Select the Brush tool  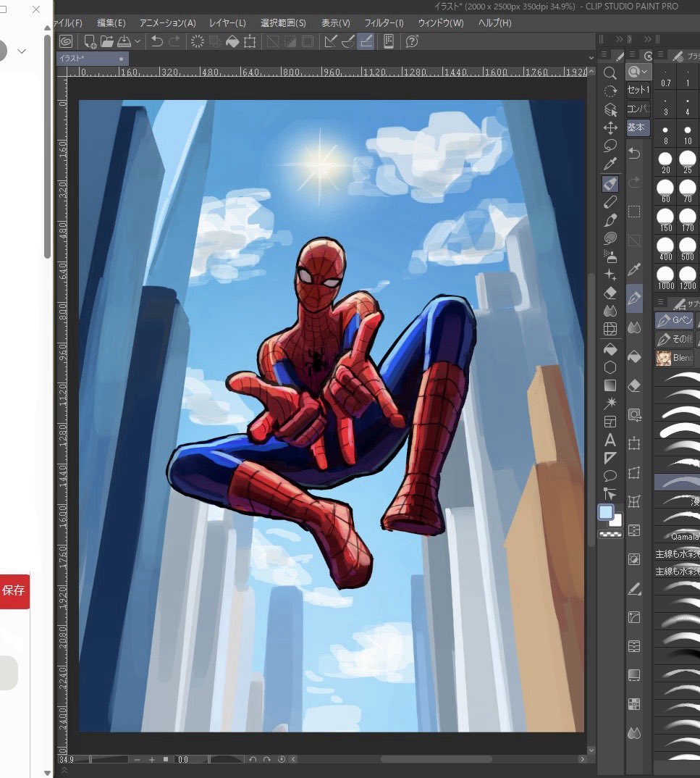[x=610, y=219]
